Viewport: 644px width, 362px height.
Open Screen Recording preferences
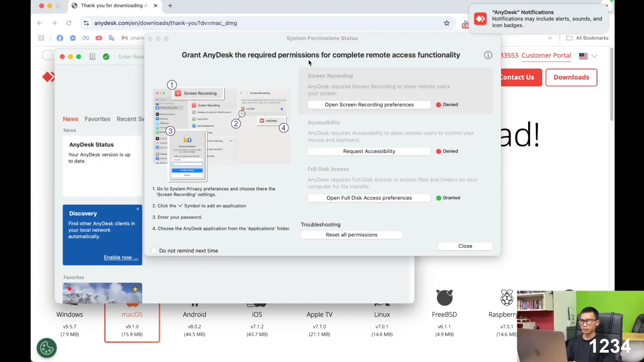pyautogui.click(x=369, y=105)
